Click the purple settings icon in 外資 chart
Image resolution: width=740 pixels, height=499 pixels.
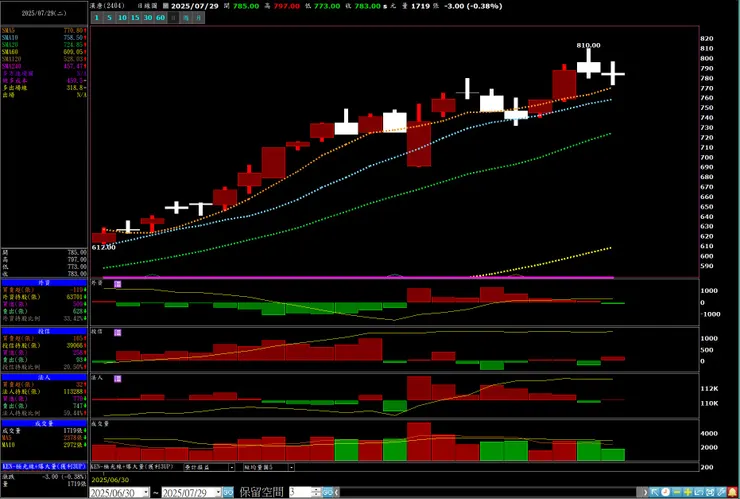pyautogui.click(x=118, y=284)
